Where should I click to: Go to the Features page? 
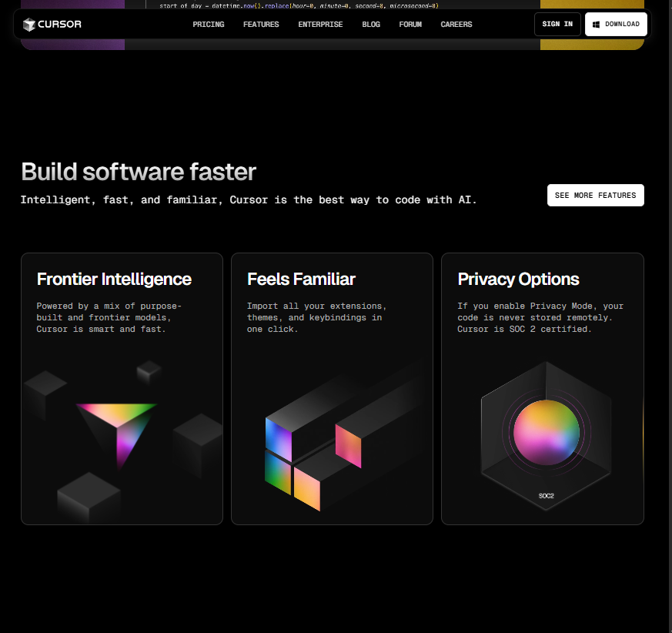click(x=261, y=25)
